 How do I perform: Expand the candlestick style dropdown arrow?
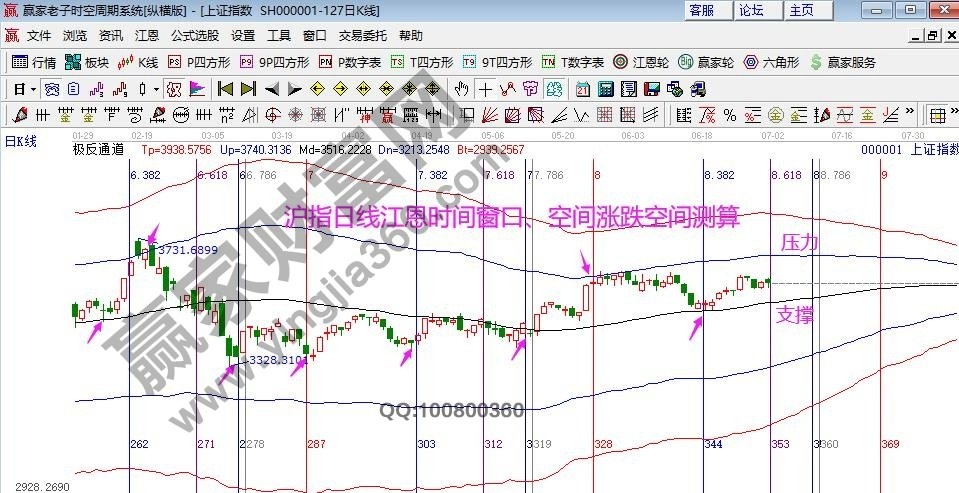click(155, 88)
